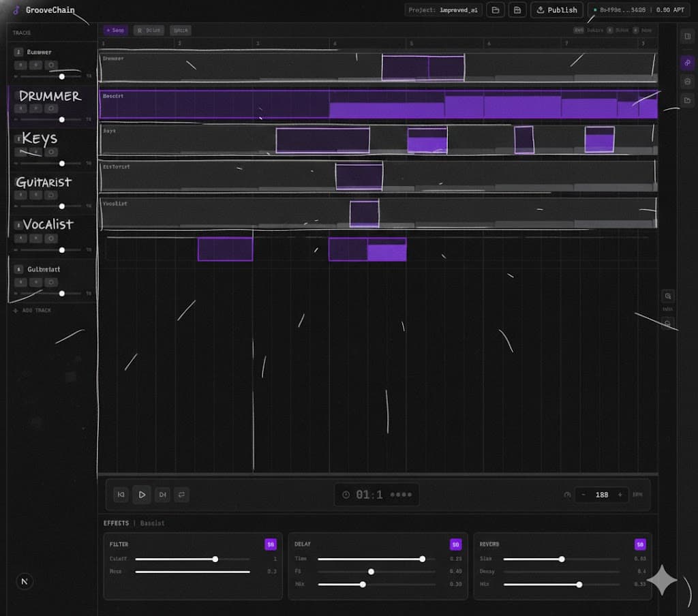The image size is (698, 616).
Task: Mute the Keys track
Action: (20, 151)
